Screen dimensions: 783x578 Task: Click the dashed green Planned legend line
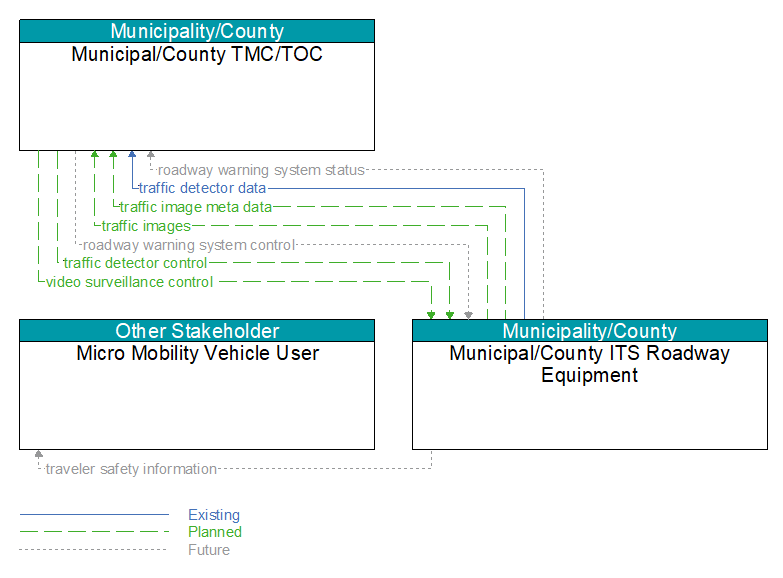[94, 532]
